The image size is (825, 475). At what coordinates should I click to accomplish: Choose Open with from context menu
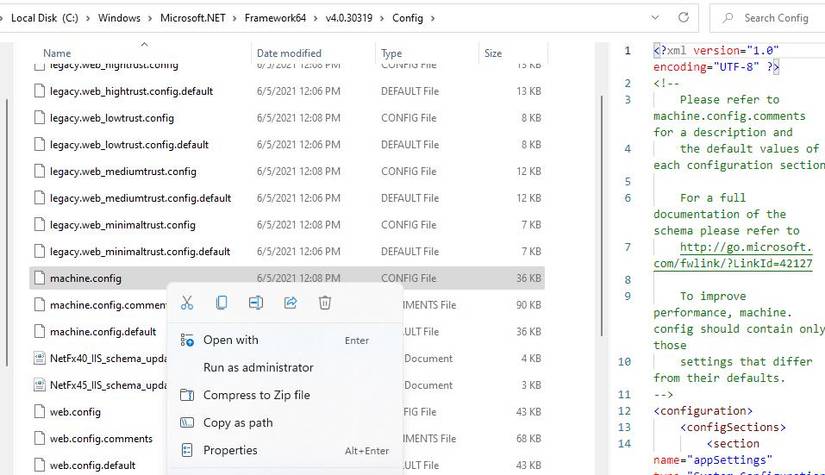pyautogui.click(x=285, y=340)
